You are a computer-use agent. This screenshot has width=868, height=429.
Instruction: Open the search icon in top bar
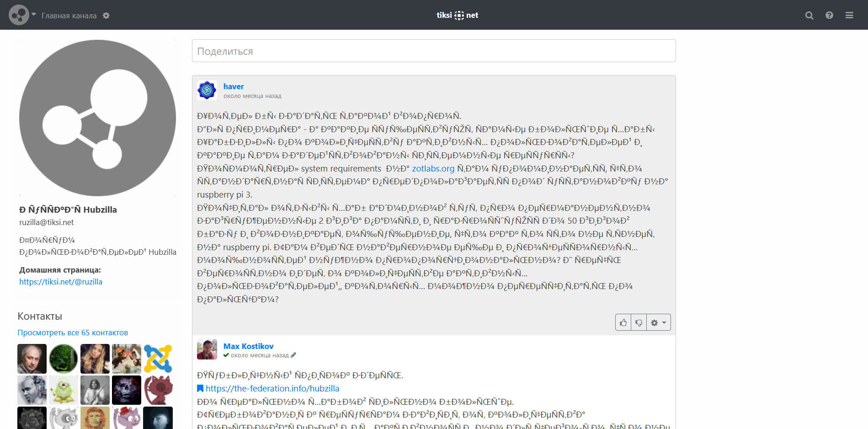(809, 16)
